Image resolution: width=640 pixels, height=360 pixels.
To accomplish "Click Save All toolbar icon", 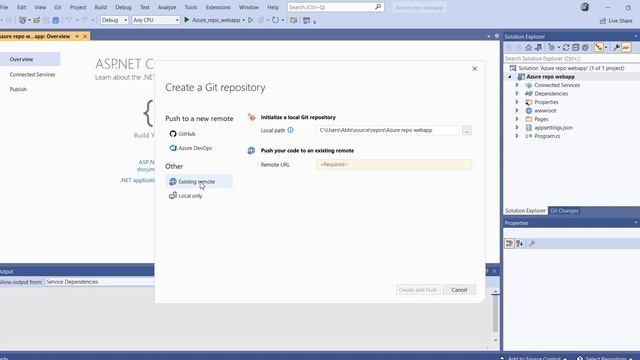I will click(56, 20).
